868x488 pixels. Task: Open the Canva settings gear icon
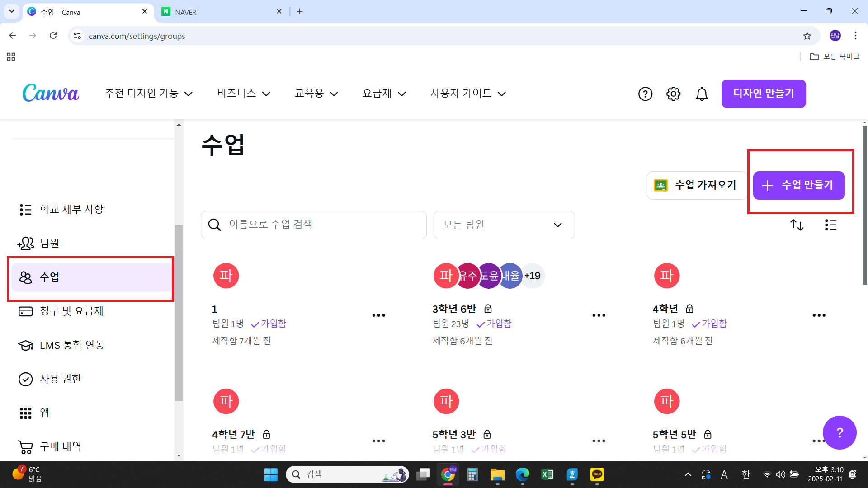(673, 94)
